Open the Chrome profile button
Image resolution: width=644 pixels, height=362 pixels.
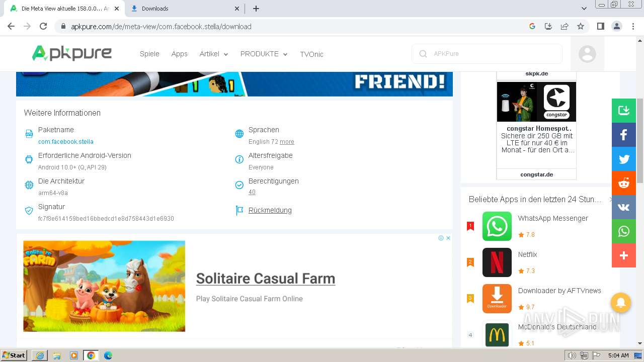coord(616,26)
